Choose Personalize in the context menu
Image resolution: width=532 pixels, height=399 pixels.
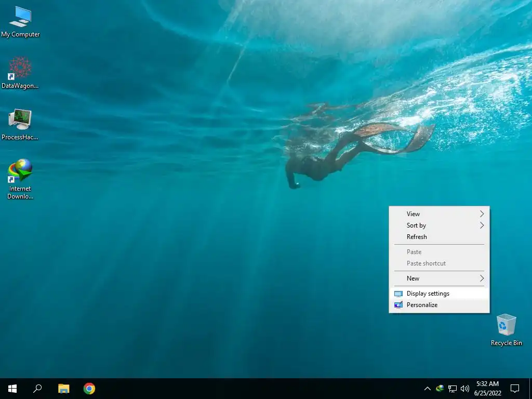click(x=439, y=304)
